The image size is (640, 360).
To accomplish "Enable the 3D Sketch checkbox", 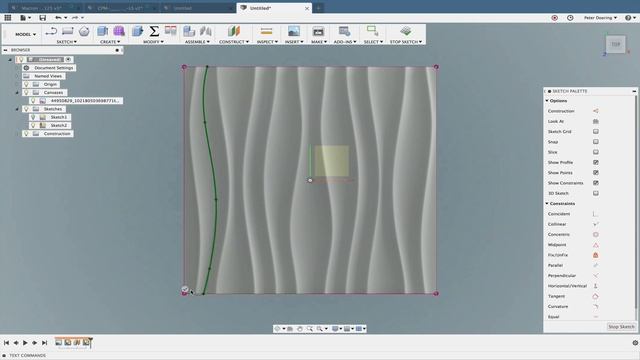I will point(596,193).
